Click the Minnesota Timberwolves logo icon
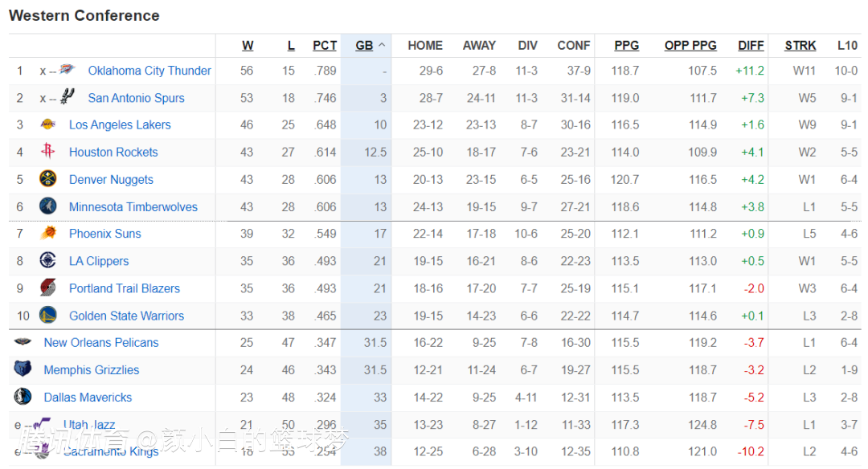The width and height of the screenshot is (868, 469). coord(48,206)
